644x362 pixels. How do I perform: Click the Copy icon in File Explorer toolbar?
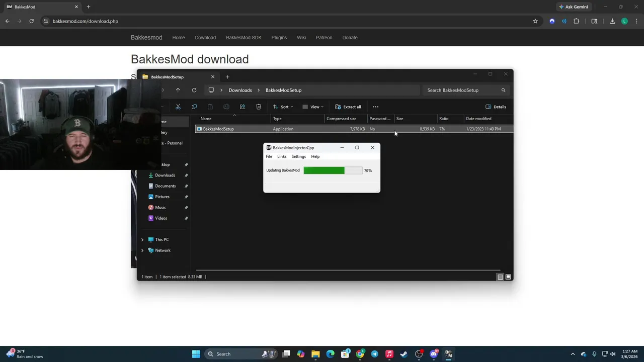pyautogui.click(x=194, y=107)
